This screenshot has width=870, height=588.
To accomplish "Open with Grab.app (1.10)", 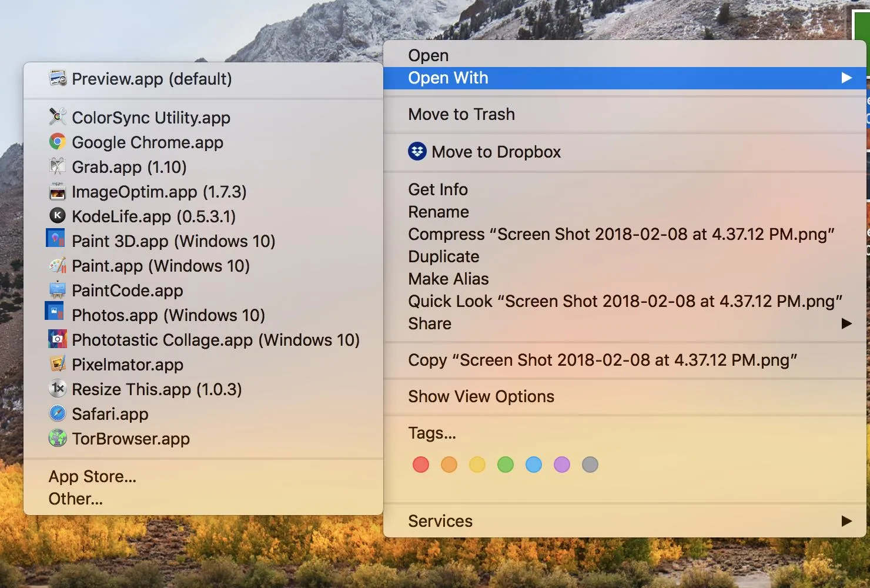I will click(203, 167).
